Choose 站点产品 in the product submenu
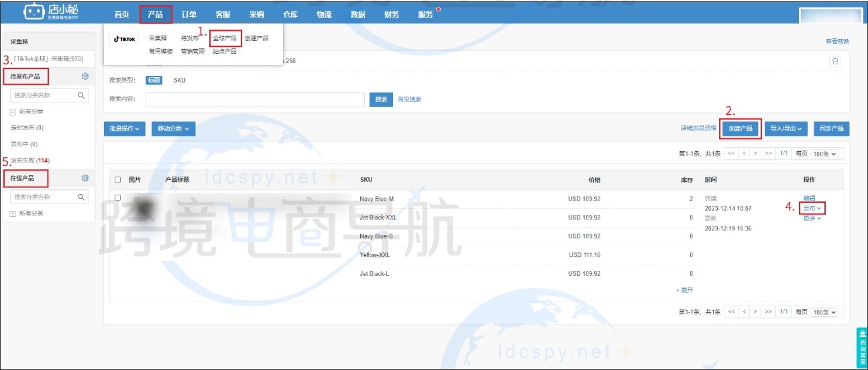The width and height of the screenshot is (868, 370). tap(225, 51)
